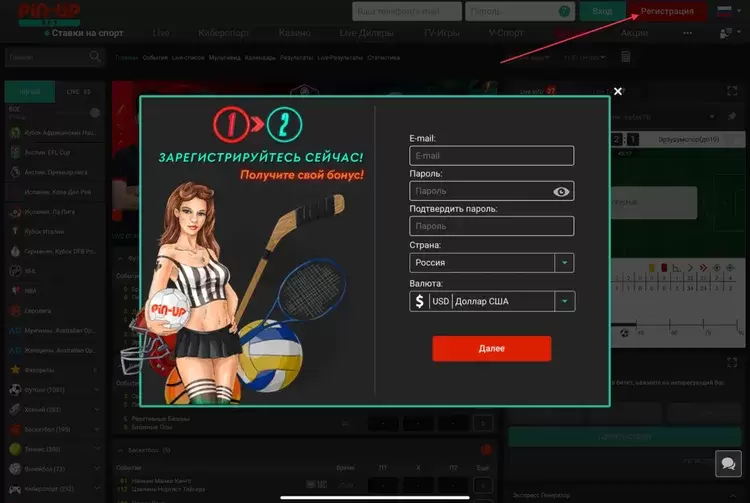
Task: Open TV-Игры menu item
Action: pyautogui.click(x=441, y=33)
